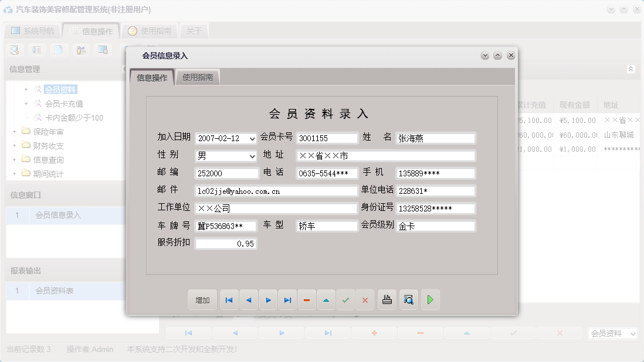Click the first-record navigation icon
The height and width of the screenshot is (362, 644).
point(229,300)
